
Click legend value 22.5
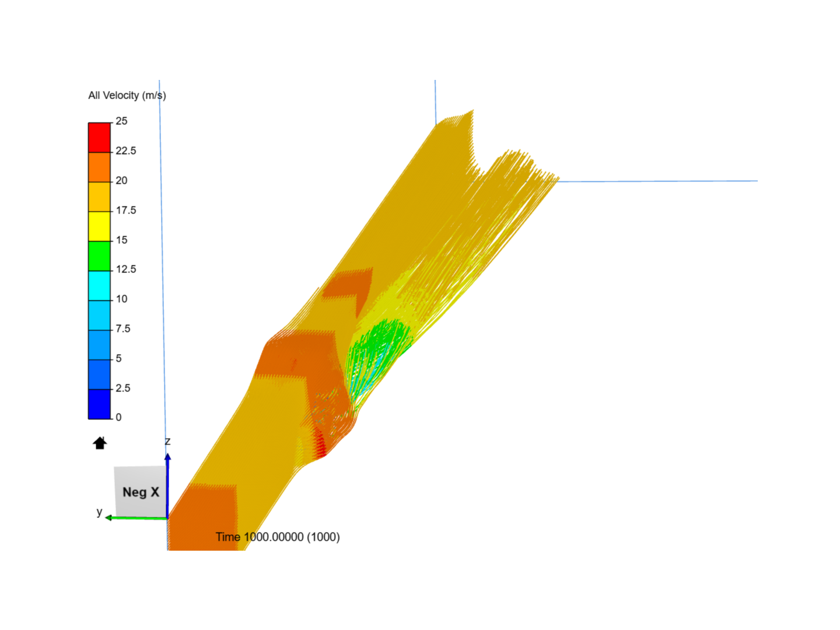click(126, 150)
